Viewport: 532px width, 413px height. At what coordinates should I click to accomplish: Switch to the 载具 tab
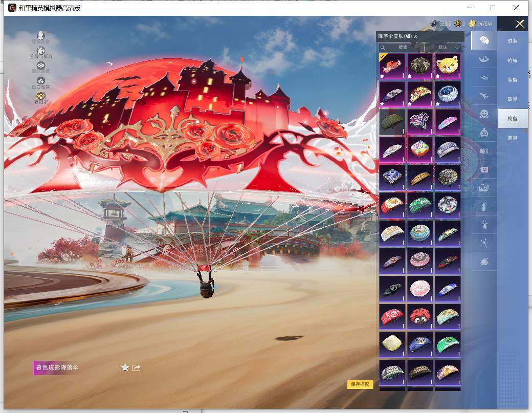coord(513,99)
